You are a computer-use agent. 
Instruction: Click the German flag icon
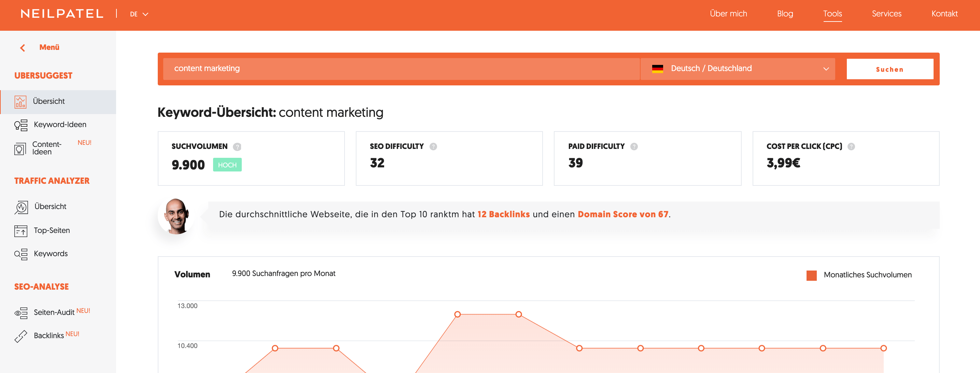tap(657, 69)
